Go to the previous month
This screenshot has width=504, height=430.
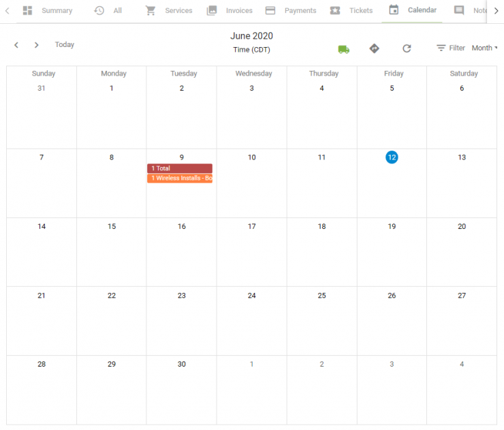click(16, 45)
